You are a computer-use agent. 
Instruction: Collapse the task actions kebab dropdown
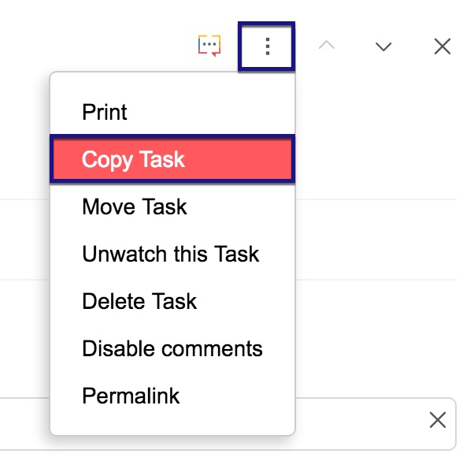coord(267,46)
